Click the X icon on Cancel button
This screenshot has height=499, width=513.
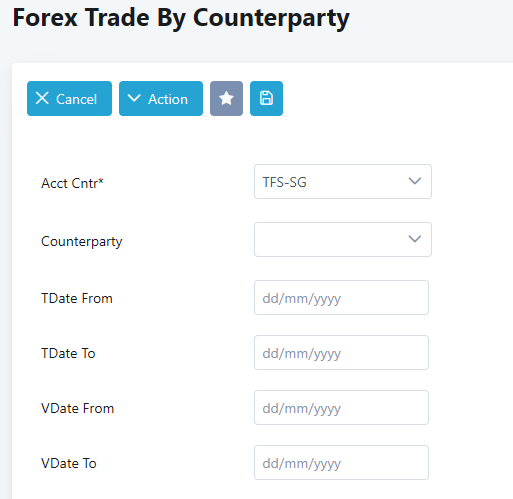42,98
